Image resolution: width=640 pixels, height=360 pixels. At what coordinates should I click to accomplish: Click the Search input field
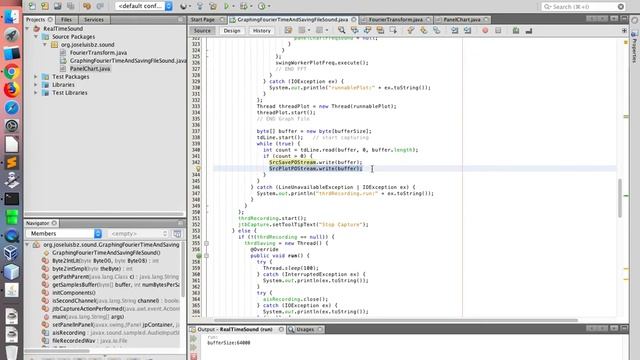pos(584,7)
